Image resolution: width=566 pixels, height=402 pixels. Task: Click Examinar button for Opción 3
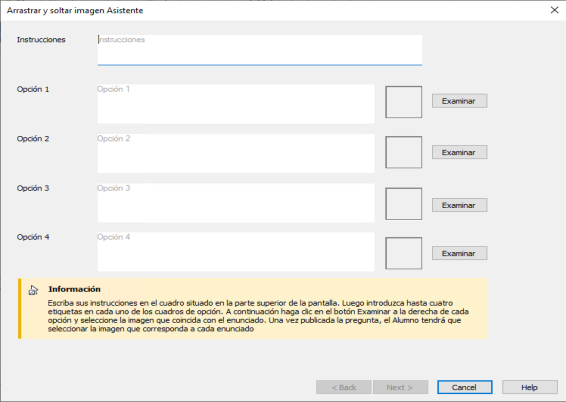(x=459, y=205)
